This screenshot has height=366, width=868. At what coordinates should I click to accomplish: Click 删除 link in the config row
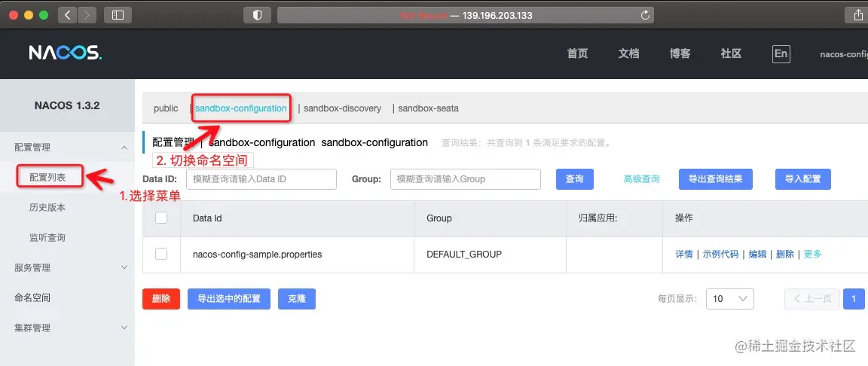(785, 255)
